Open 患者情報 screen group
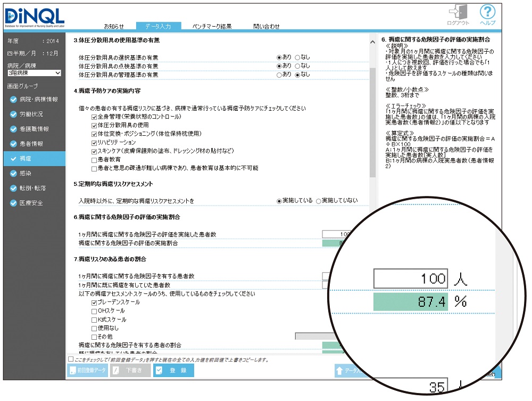 34,144
